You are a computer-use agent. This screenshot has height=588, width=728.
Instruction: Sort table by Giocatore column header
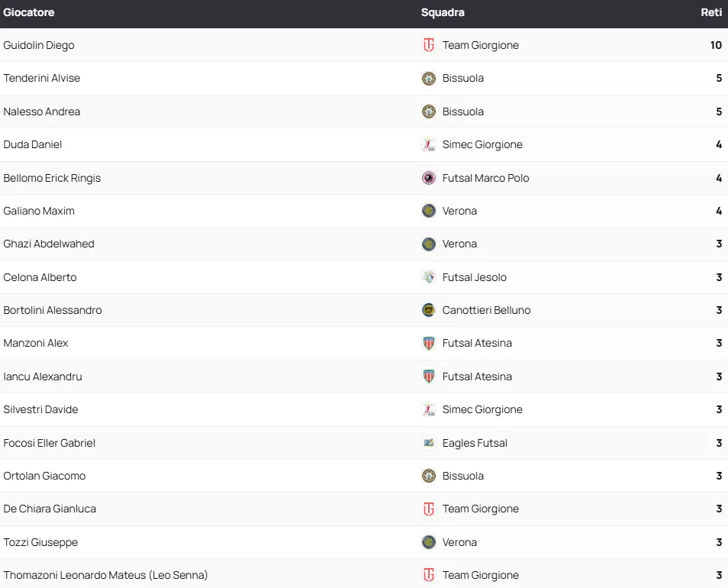tap(29, 12)
